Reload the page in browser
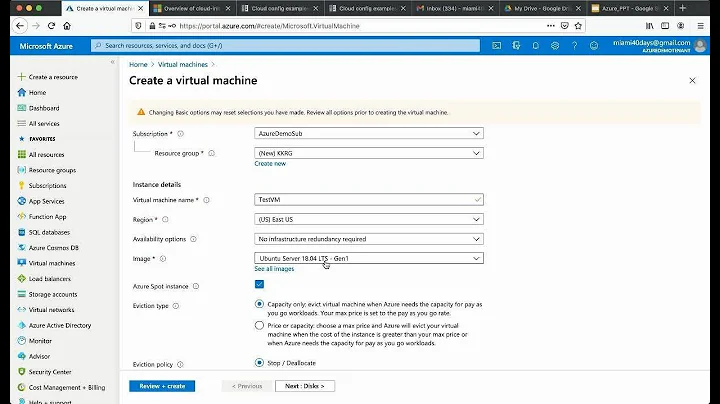 click(x=51, y=26)
